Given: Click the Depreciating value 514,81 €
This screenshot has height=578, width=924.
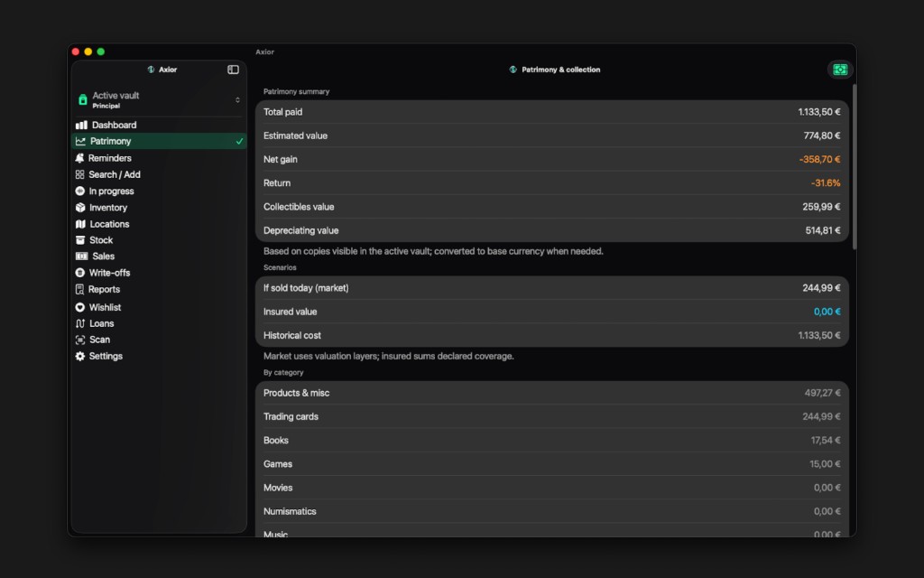Looking at the screenshot, I should click(823, 230).
